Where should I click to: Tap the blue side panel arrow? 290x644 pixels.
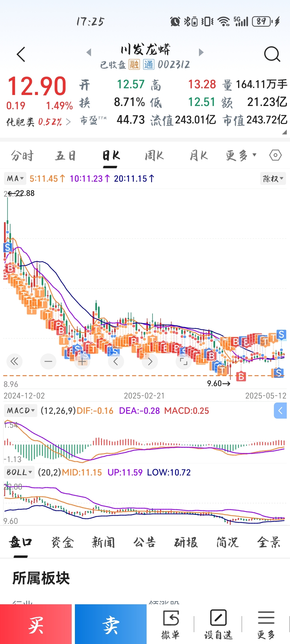tap(280, 411)
